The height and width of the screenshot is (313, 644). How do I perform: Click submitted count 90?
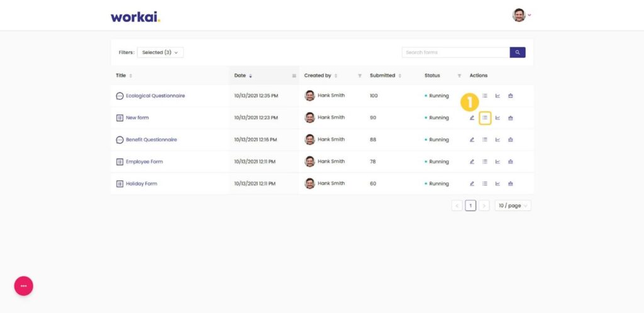pyautogui.click(x=373, y=118)
